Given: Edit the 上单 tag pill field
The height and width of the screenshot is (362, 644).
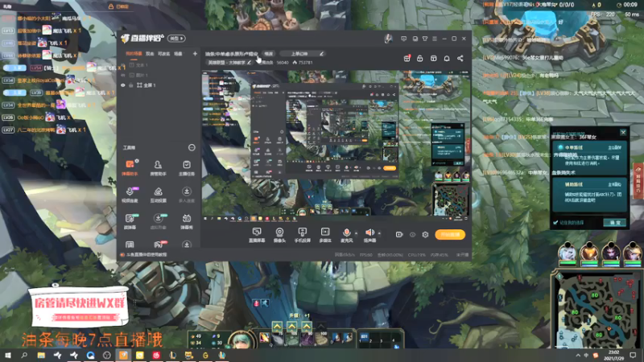Looking at the screenshot, I should 303,54.
